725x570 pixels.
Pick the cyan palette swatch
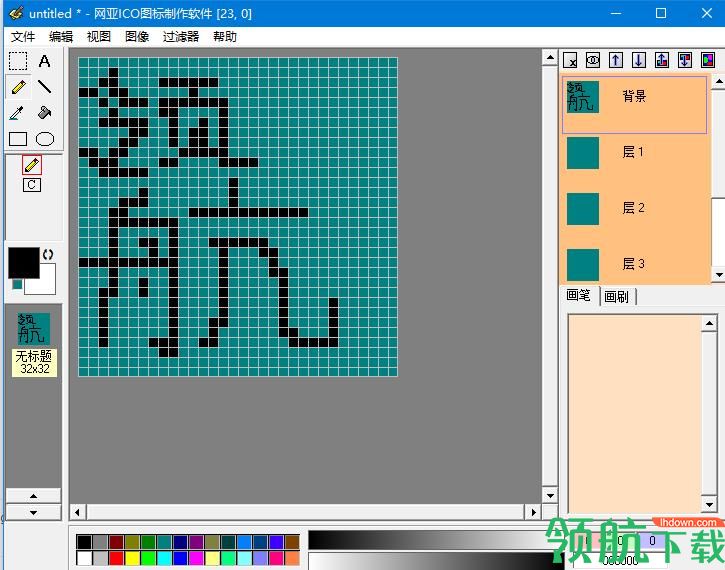coord(164,558)
